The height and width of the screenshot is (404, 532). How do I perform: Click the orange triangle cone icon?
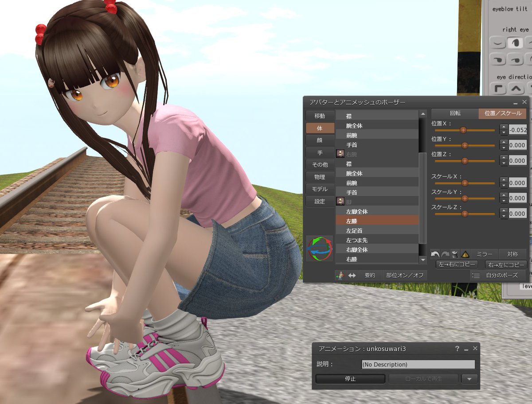465,254
